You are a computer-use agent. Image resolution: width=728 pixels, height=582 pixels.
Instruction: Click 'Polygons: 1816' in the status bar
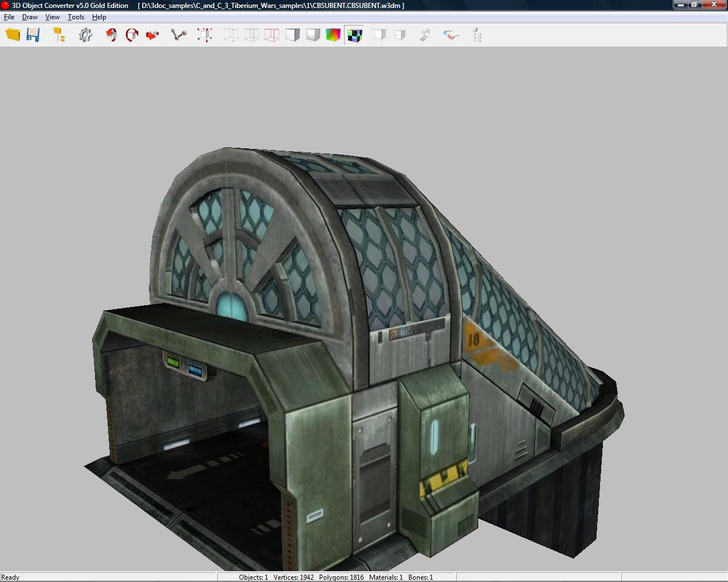341,577
